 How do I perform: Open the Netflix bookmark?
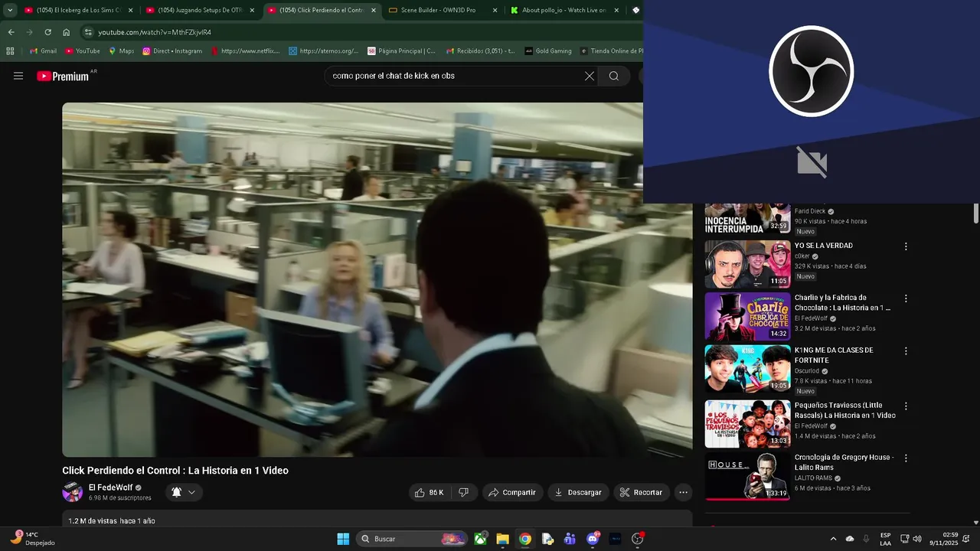pos(245,51)
